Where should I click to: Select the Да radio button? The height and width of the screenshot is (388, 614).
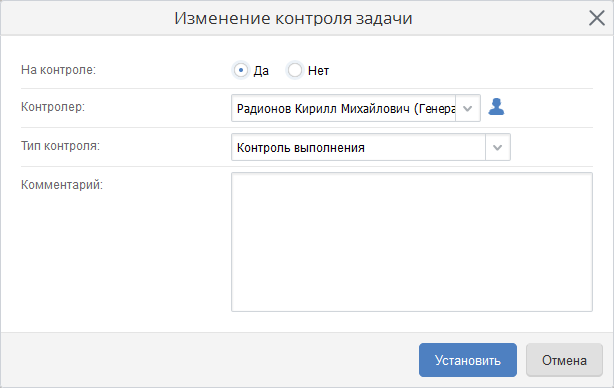(241, 70)
